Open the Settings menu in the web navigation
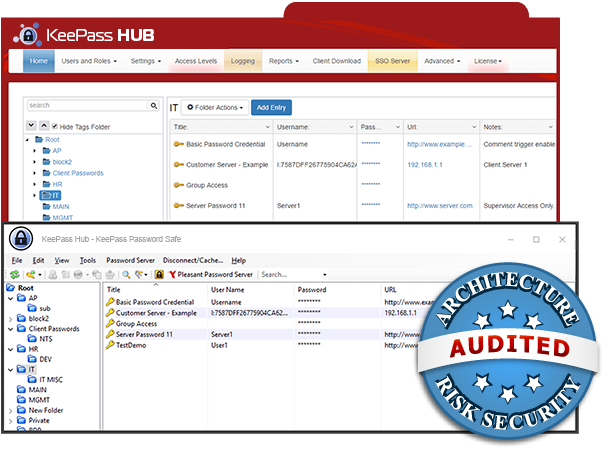The image size is (603, 457). (x=146, y=61)
